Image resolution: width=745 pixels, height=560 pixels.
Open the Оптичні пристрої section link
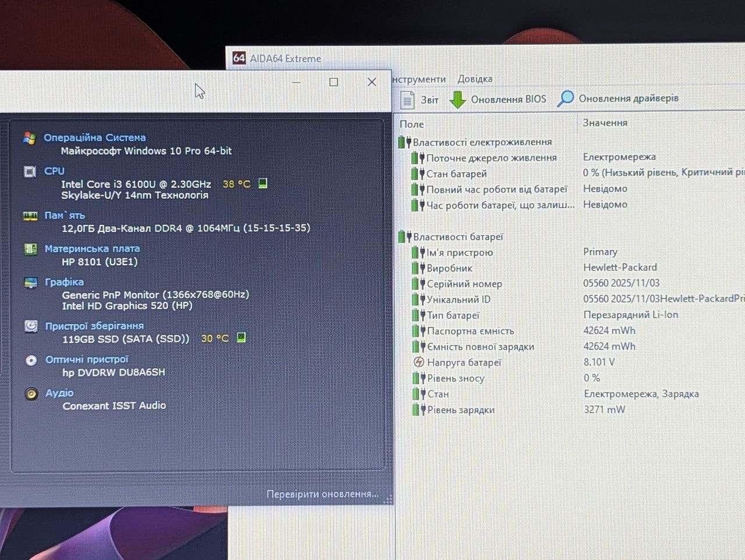[87, 359]
